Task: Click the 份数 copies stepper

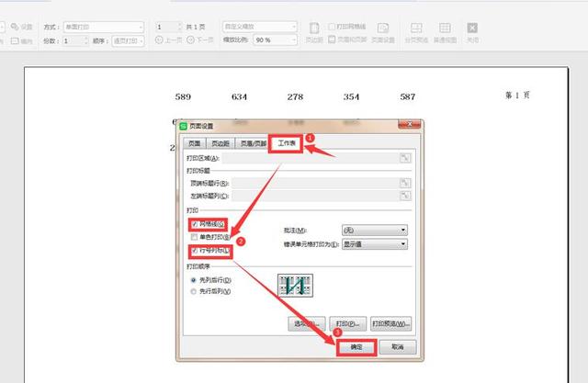Action: click(75, 40)
